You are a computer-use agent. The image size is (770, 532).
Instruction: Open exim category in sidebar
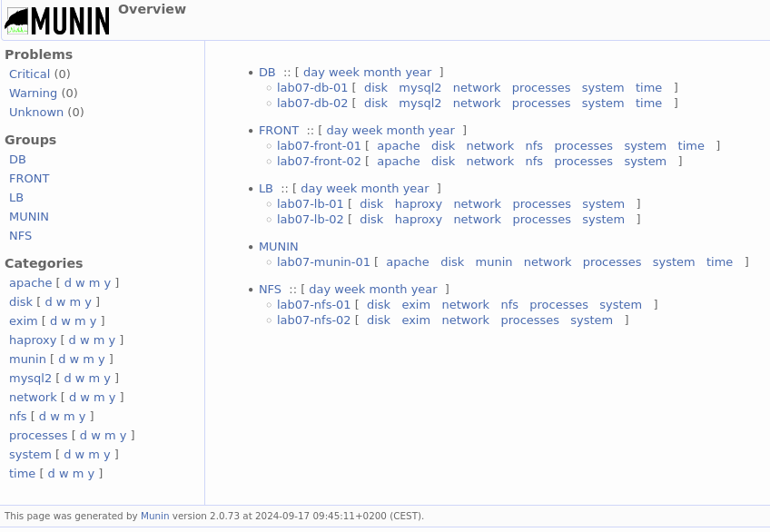click(x=23, y=321)
